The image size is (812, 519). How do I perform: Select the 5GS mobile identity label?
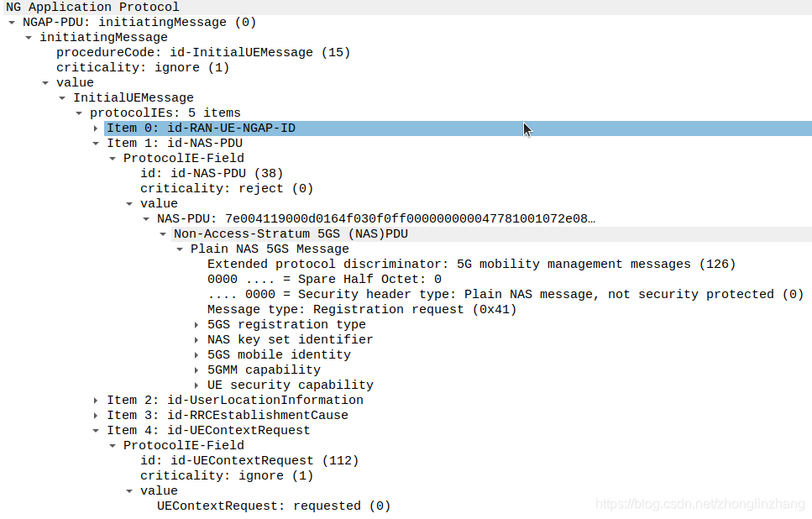click(279, 354)
